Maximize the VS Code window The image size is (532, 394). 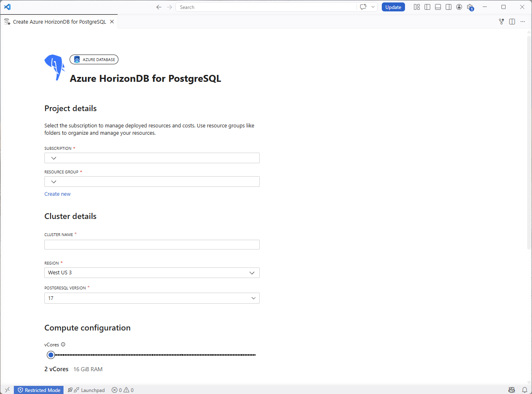click(504, 7)
